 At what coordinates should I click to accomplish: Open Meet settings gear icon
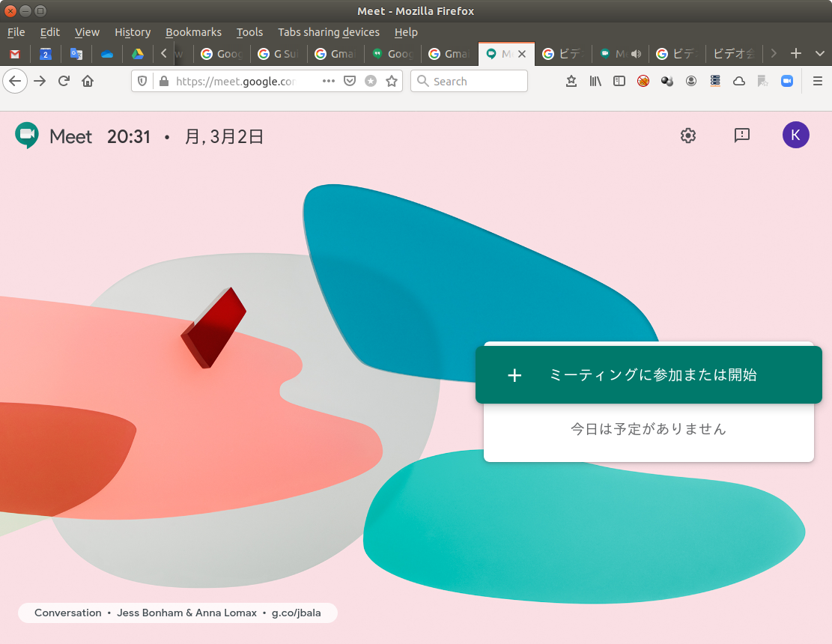(687, 136)
